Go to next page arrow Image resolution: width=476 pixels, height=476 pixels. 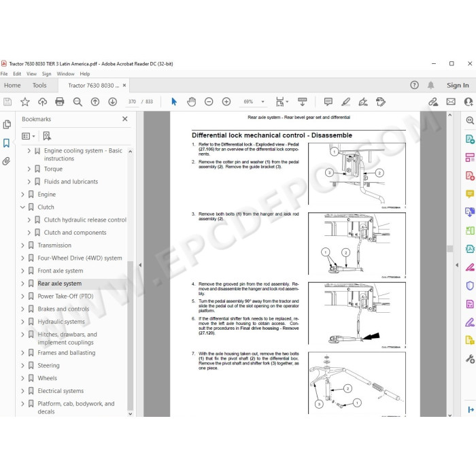pos(113,102)
